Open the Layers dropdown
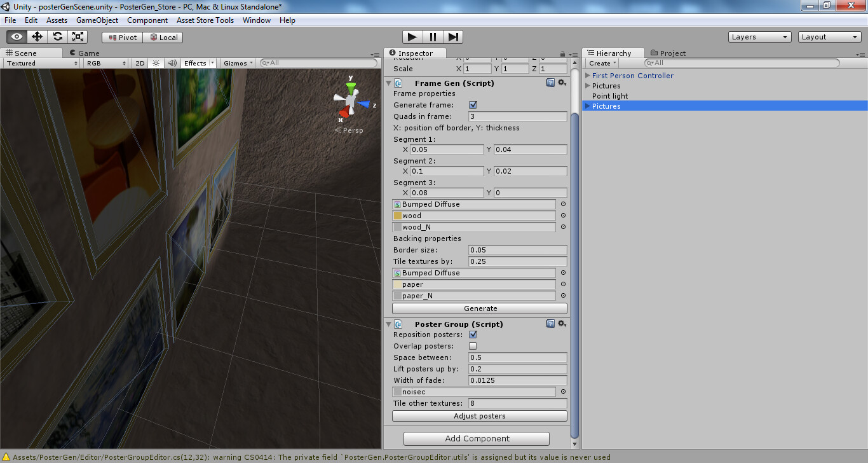Image resolution: width=868 pixels, height=463 pixels. 759,36
